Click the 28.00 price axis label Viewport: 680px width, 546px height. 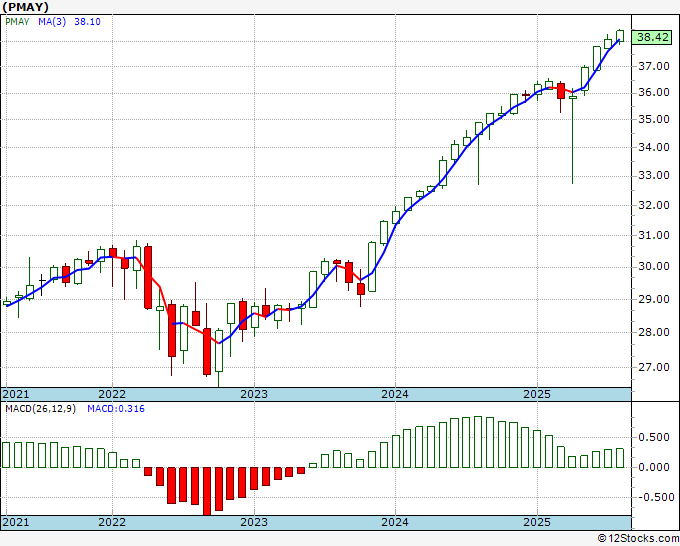point(654,332)
